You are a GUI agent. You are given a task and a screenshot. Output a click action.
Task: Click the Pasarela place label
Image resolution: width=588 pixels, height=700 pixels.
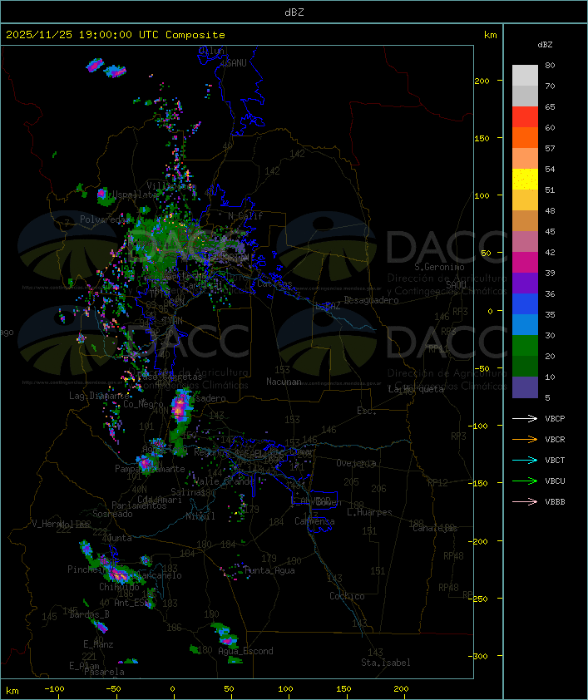coord(104,672)
